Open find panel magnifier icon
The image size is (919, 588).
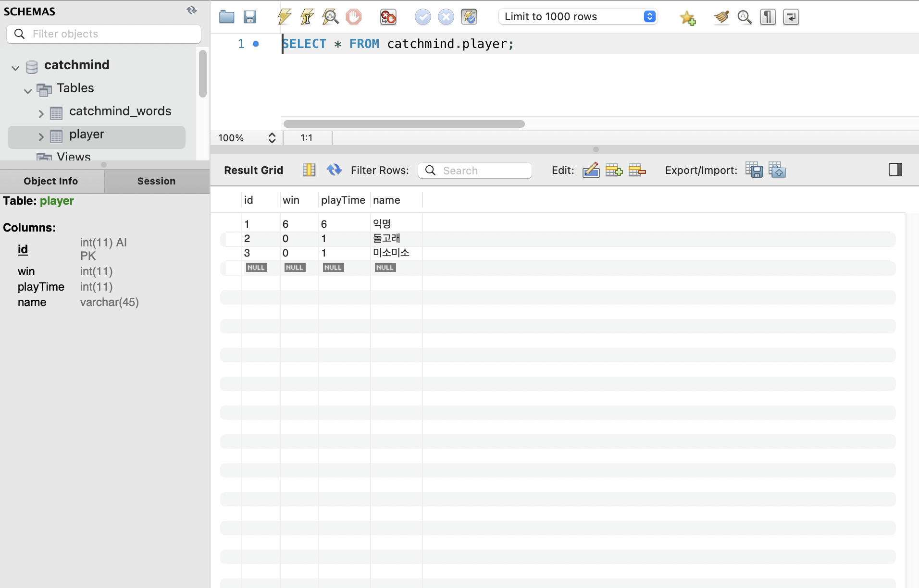pos(745,17)
